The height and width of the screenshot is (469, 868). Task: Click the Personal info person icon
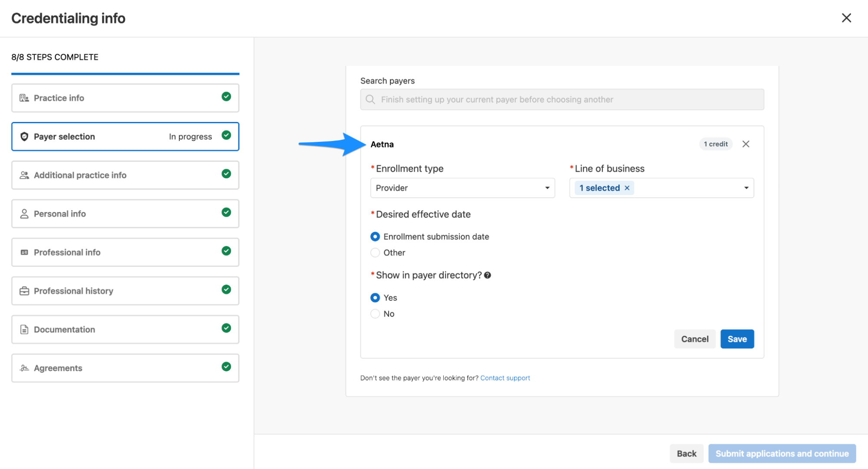pos(24,214)
